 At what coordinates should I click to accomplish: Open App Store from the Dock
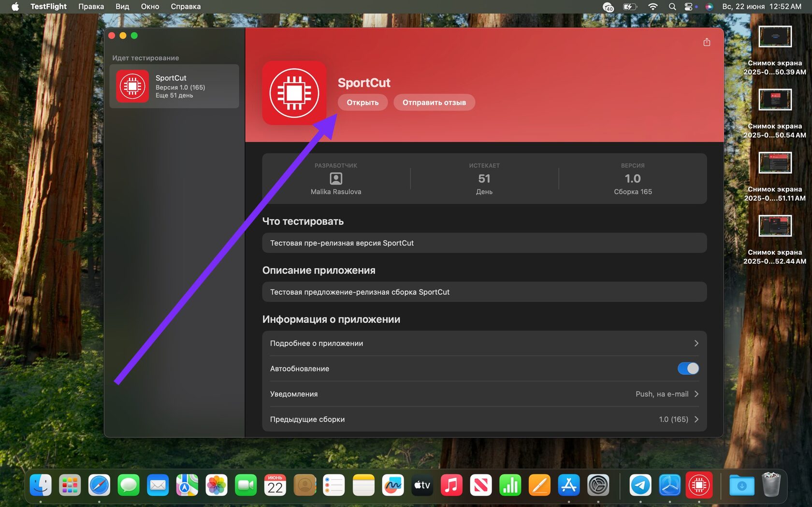[x=568, y=485]
